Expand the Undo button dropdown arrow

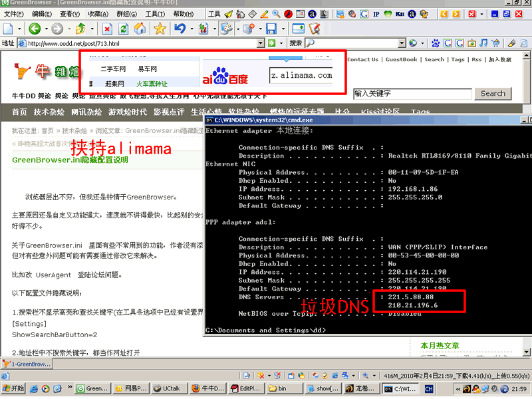point(192,29)
